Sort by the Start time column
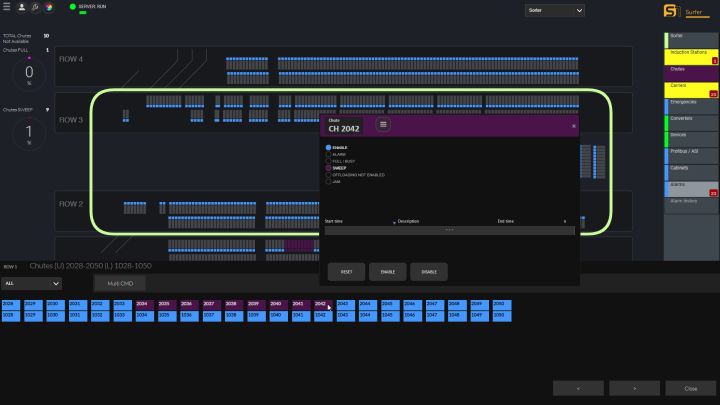Viewport: 720px width, 405px height. (x=335, y=221)
